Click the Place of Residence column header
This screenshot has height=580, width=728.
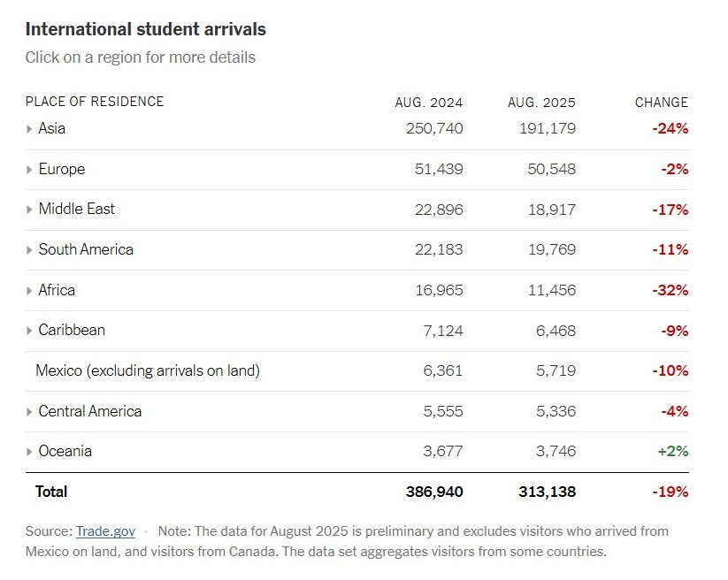coord(95,102)
